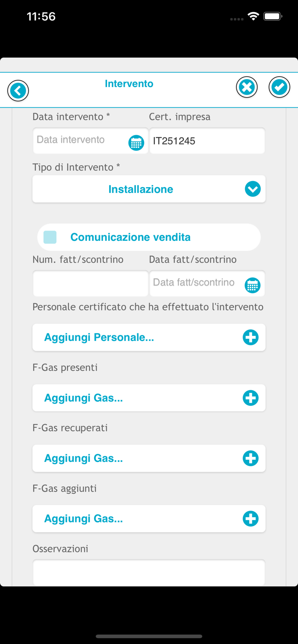
Task: Expand the Installazione selection chevron
Action: [x=252, y=189]
